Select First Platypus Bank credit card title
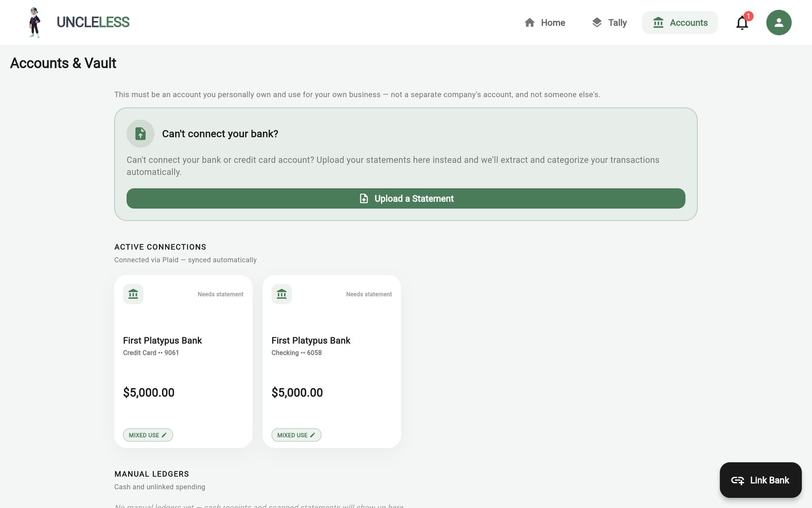The image size is (812, 508). [162, 340]
